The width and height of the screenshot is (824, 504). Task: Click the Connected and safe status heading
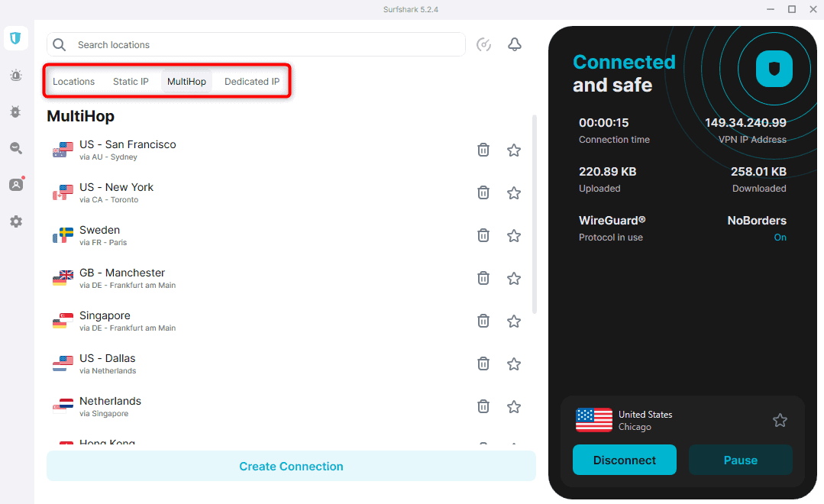click(624, 73)
